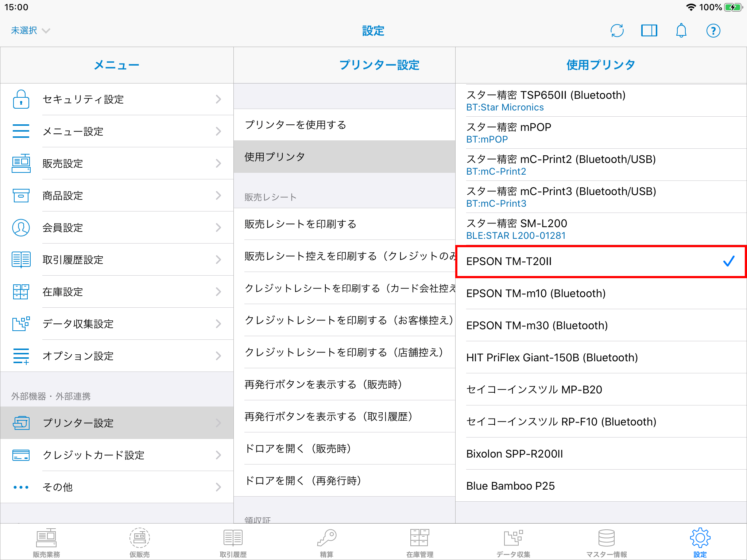Screen dimensions: 747x560
Task: Tap the sales register icon
Action: [x=21, y=163]
